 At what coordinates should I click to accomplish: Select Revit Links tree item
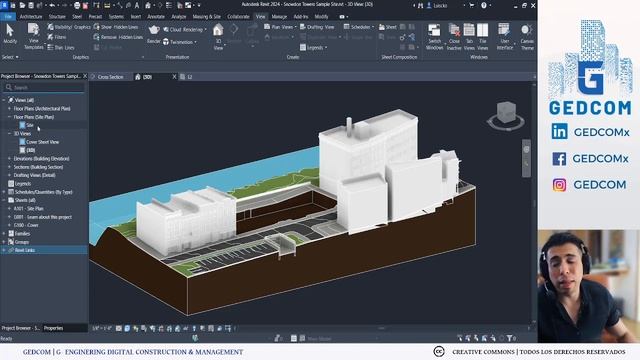(x=24, y=250)
